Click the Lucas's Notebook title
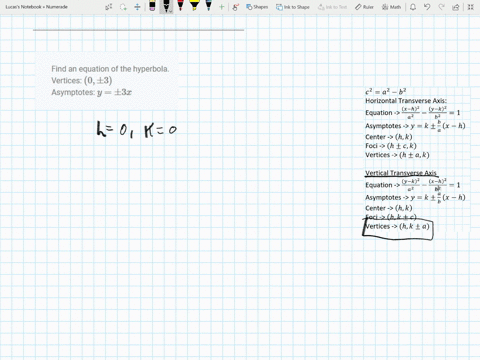480x360 pixels. [36, 7]
